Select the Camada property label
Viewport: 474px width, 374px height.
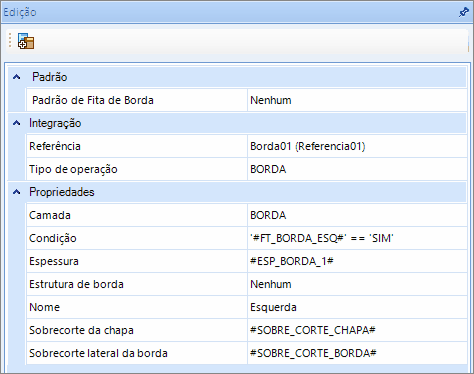[50, 215]
